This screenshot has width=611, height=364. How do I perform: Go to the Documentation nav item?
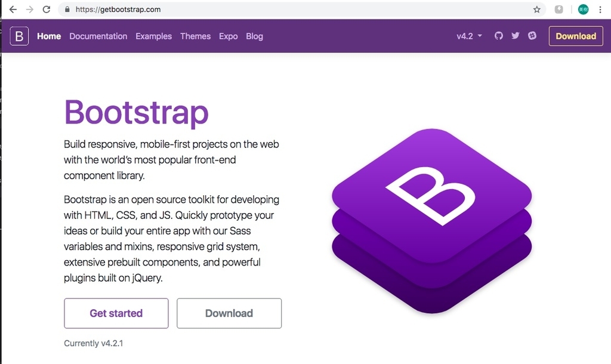pyautogui.click(x=98, y=36)
